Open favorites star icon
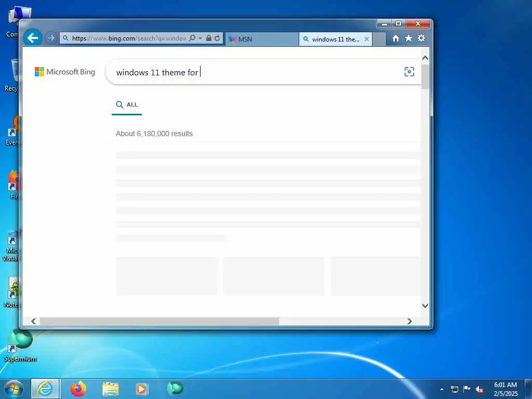This screenshot has height=399, width=532. pos(408,38)
